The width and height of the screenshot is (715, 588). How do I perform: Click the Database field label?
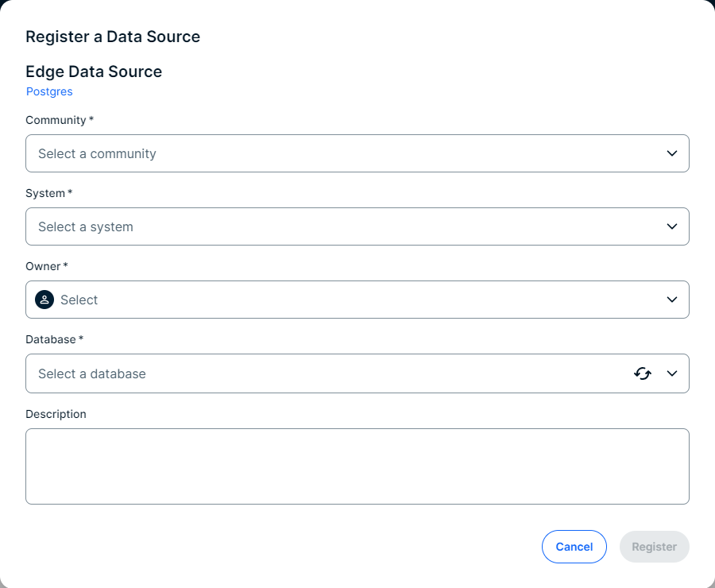(50, 339)
